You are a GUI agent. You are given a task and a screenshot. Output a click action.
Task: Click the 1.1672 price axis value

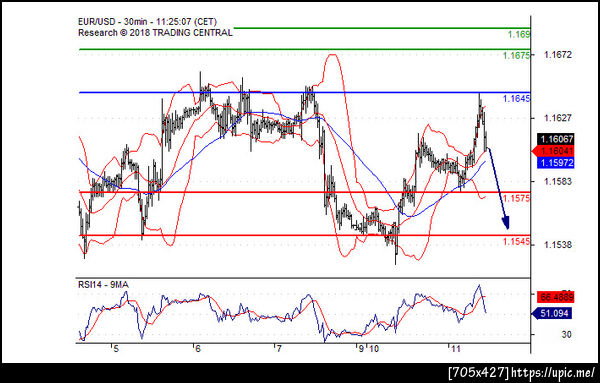[558, 55]
